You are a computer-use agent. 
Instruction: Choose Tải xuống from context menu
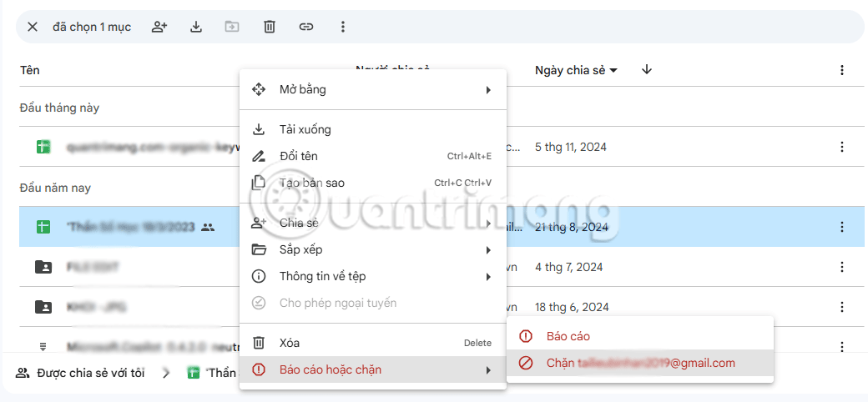coord(372,130)
